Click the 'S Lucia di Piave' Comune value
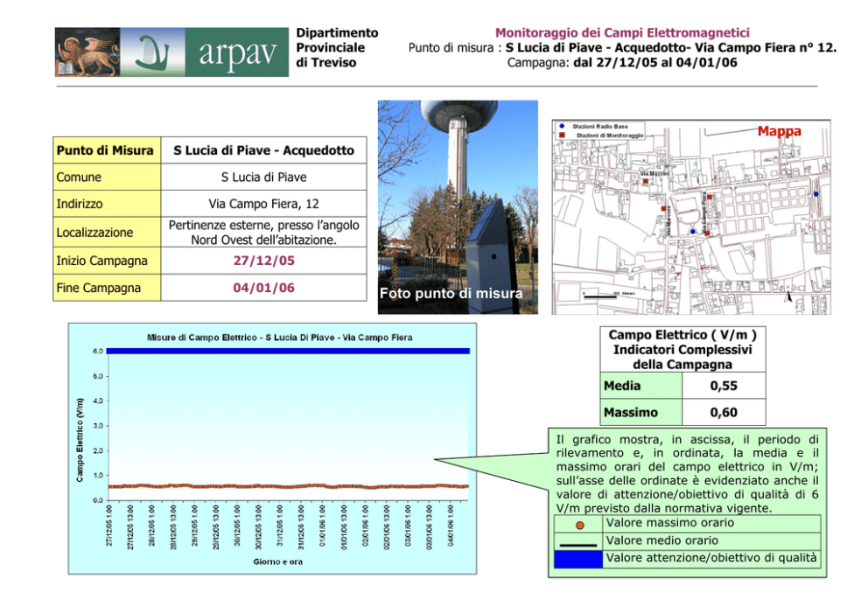Image resolution: width=868 pixels, height=613 pixels. (x=263, y=177)
